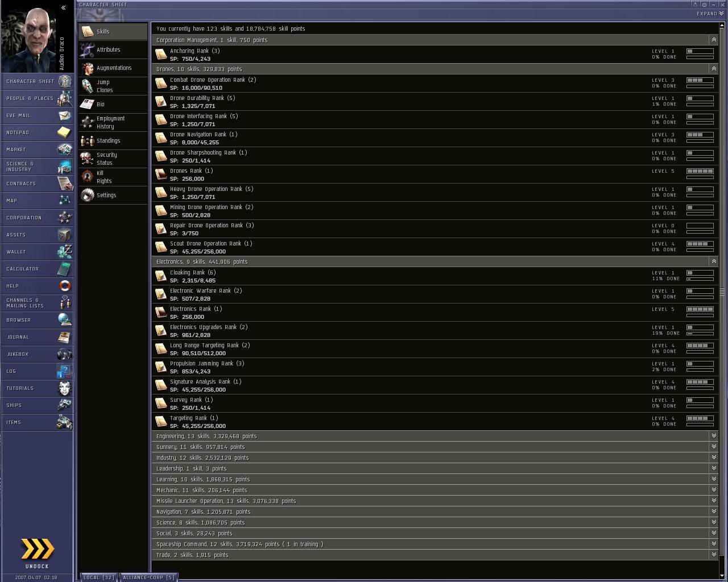Switch to the Standings tab
This screenshot has width=728, height=582.
(113, 140)
